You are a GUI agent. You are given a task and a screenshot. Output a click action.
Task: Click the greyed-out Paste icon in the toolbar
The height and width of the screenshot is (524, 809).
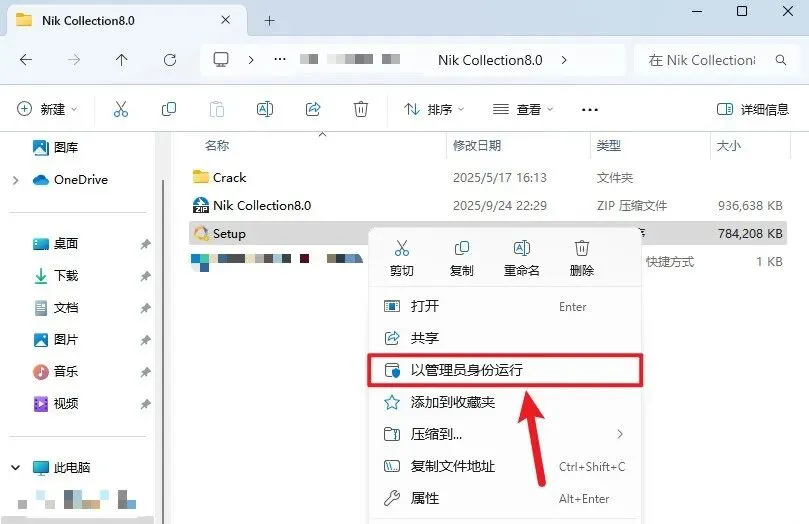(217, 109)
